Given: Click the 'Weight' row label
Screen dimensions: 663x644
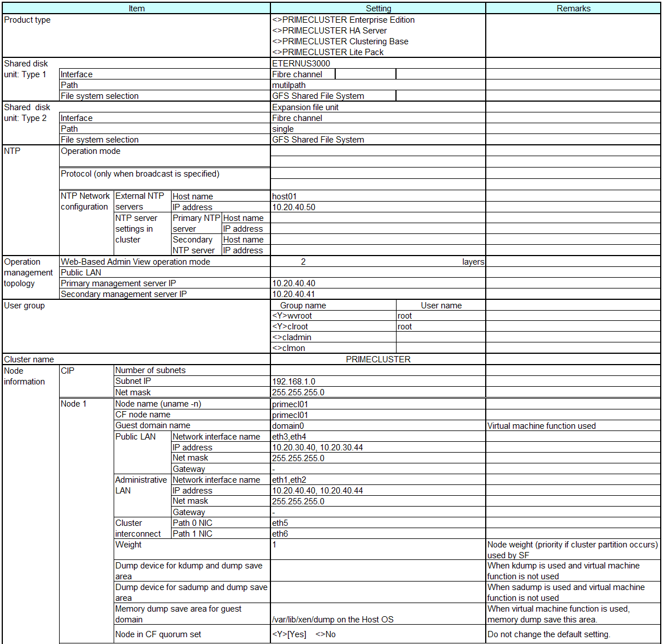Looking at the screenshot, I should 128,545.
